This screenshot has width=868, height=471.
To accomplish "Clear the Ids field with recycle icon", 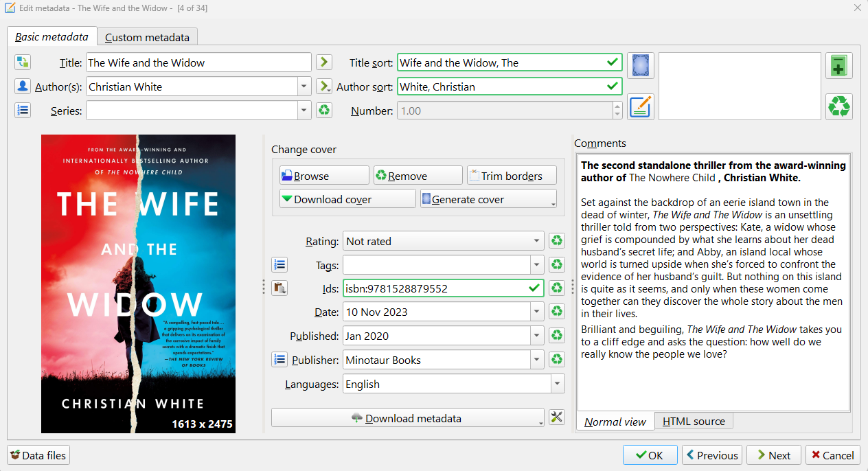I will [557, 288].
